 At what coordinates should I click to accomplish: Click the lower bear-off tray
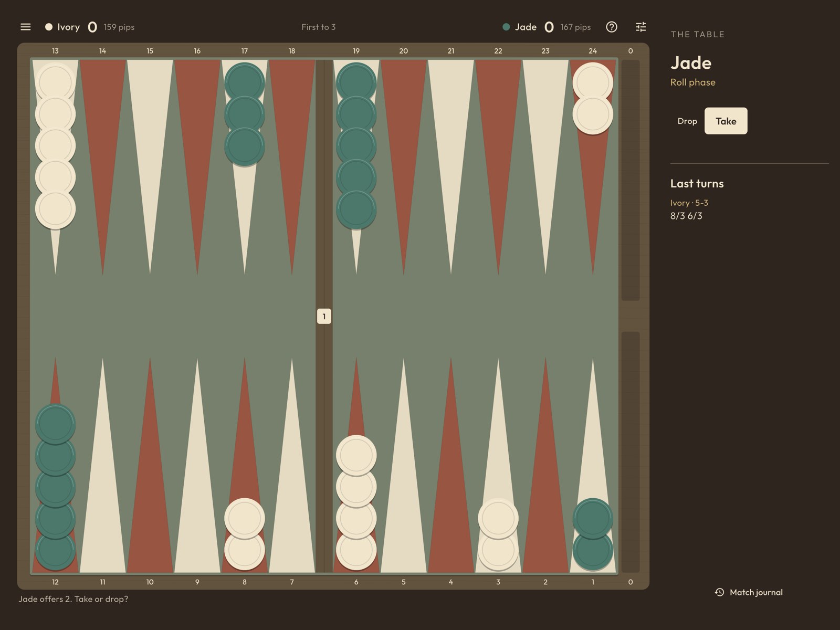631,452
